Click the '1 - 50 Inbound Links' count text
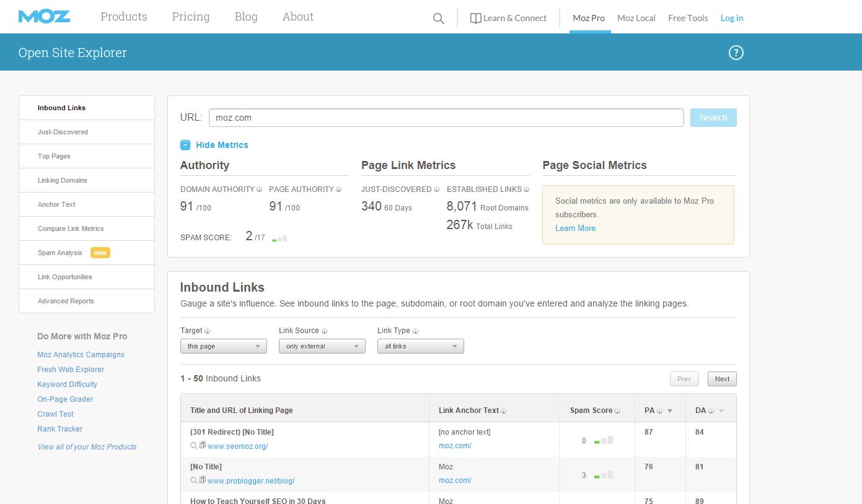 tap(221, 378)
